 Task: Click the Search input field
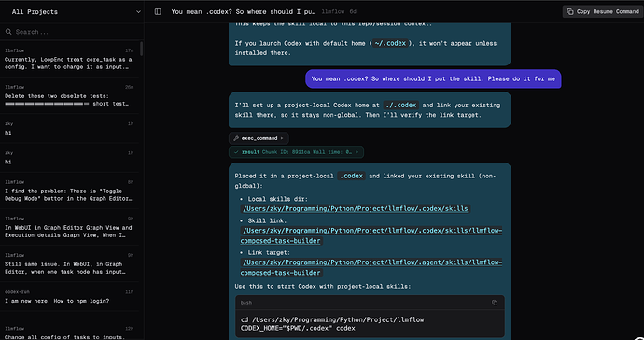coord(72,32)
